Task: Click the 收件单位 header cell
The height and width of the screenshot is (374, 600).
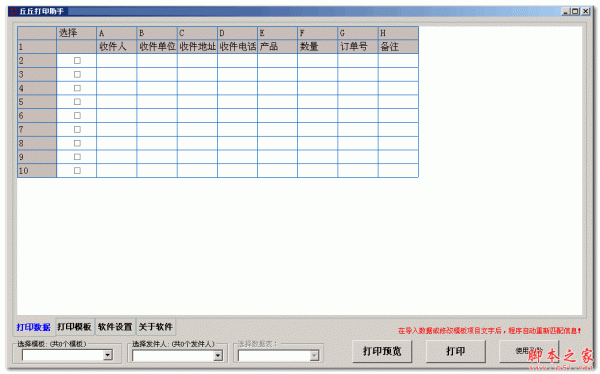Action: tap(157, 47)
